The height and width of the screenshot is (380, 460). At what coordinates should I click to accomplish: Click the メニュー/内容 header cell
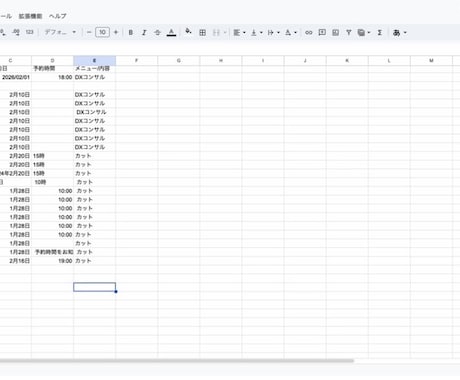coord(95,68)
